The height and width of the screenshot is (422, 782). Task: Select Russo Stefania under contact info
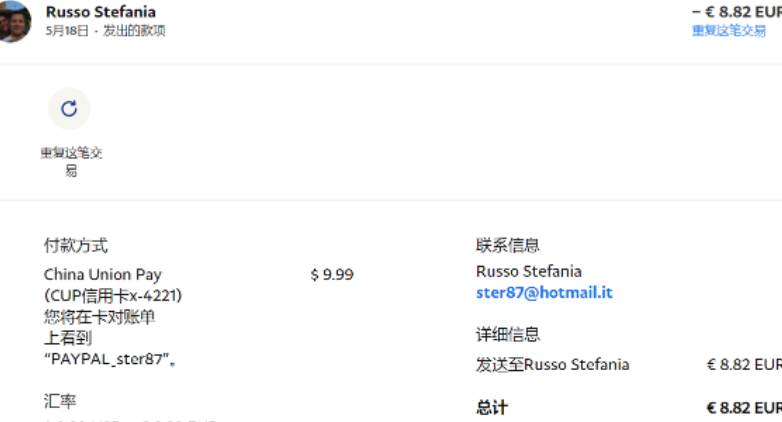[x=529, y=271]
